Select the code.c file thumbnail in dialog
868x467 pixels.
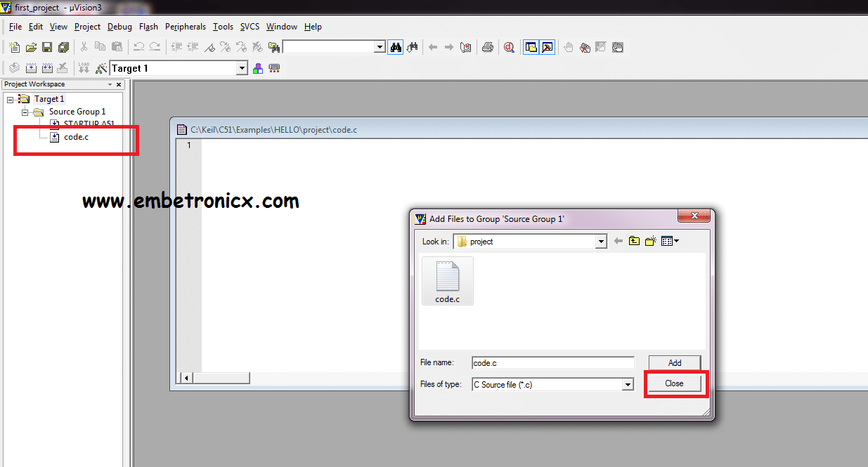click(448, 282)
